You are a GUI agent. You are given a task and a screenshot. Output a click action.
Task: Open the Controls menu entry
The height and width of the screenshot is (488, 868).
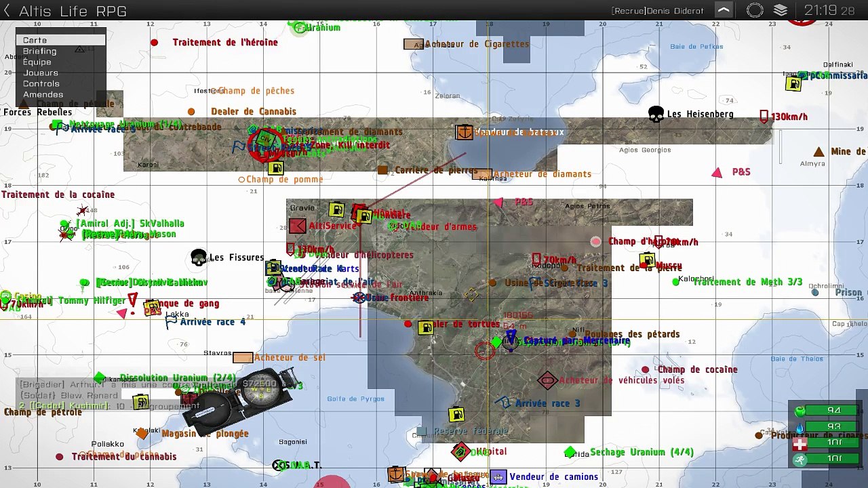(x=60, y=83)
